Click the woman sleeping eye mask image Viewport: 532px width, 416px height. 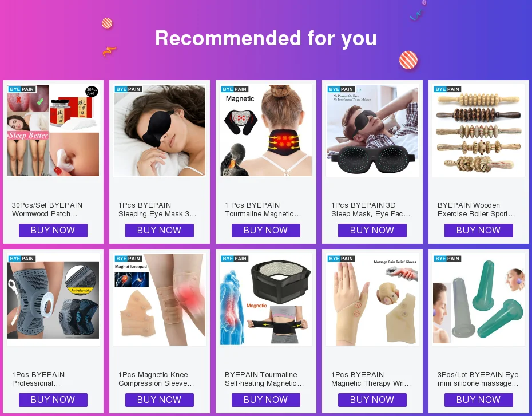point(160,130)
